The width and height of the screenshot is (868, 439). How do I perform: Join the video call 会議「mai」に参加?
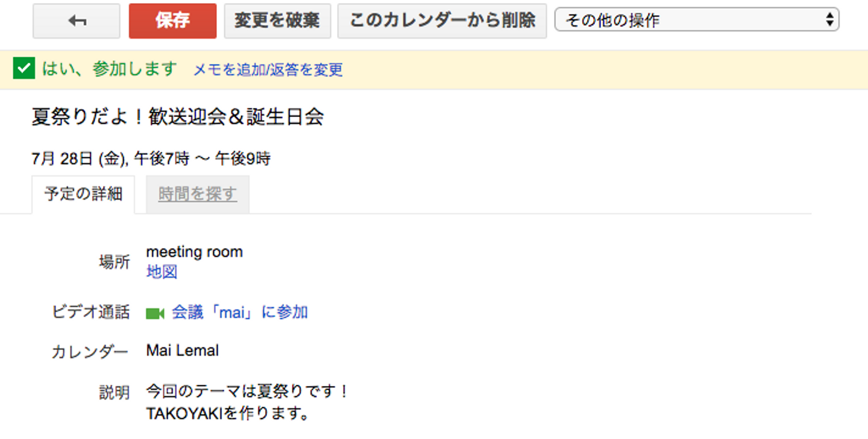240,312
